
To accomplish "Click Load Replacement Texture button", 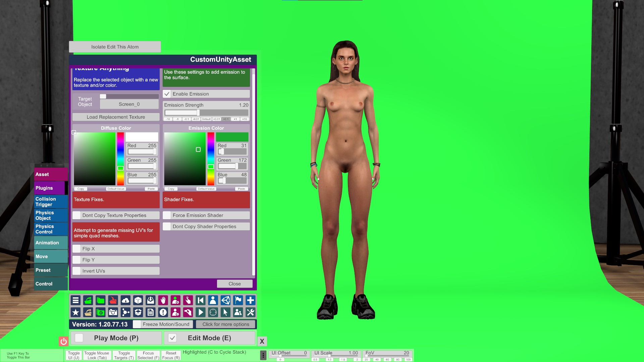I will pos(116,117).
